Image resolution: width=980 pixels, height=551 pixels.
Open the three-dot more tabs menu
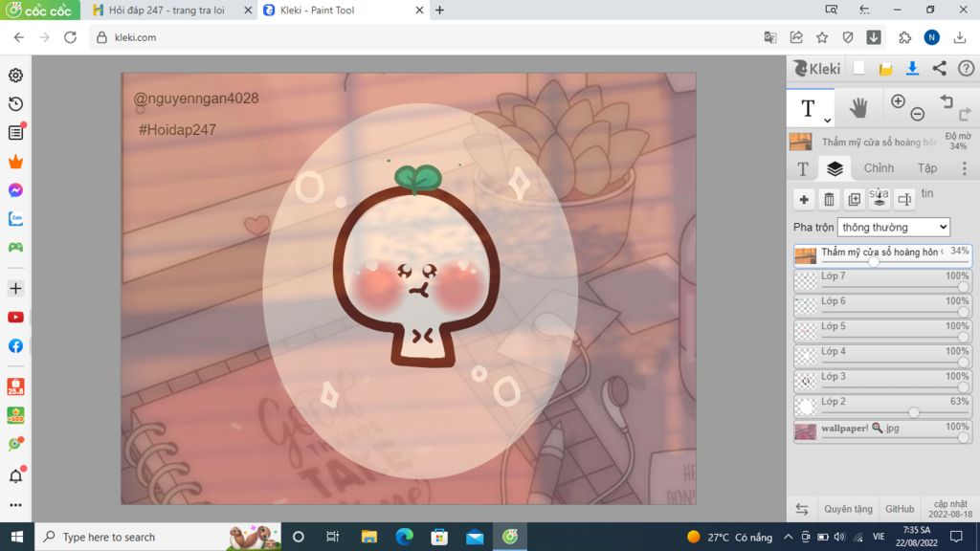(965, 168)
